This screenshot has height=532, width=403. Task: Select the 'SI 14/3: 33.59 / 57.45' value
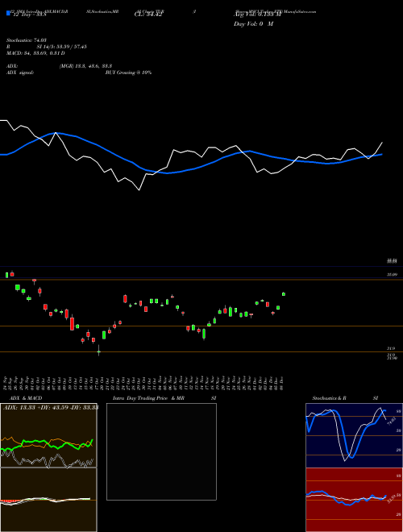pos(62,47)
